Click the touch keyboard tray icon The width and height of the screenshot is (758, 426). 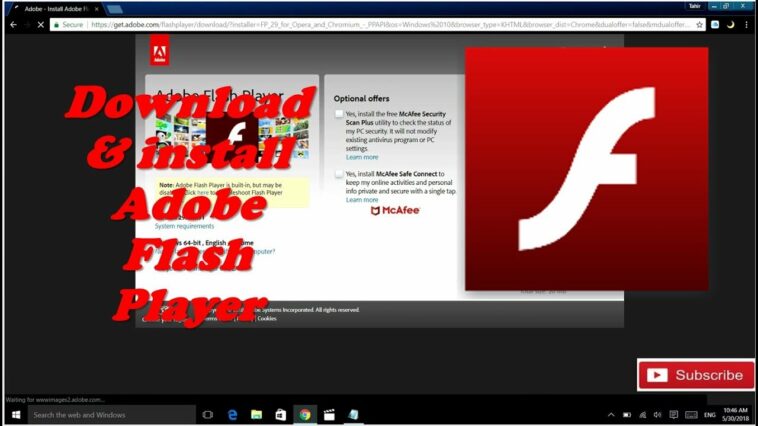(691, 415)
